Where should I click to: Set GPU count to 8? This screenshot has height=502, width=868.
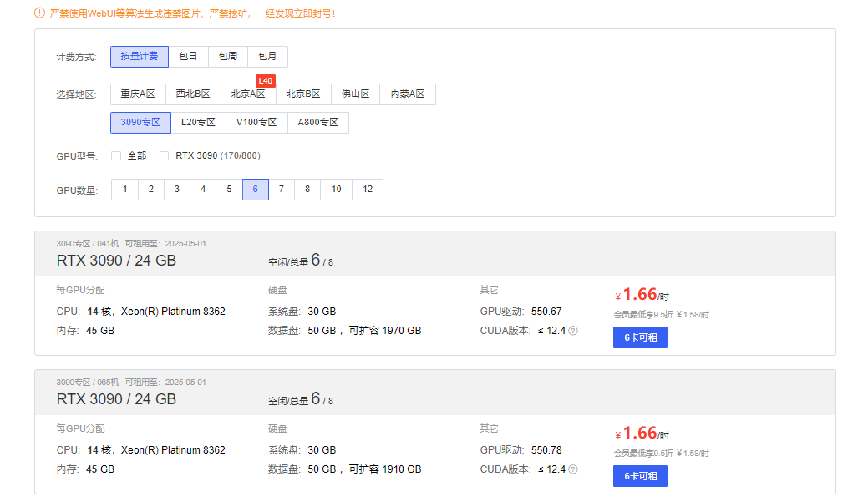tap(307, 190)
